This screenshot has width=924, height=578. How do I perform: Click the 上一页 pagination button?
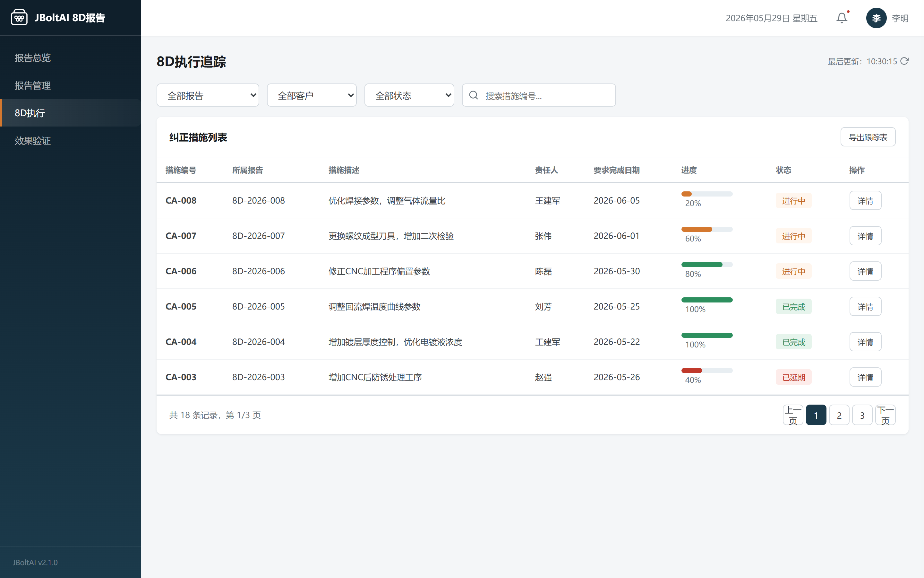[x=793, y=415]
